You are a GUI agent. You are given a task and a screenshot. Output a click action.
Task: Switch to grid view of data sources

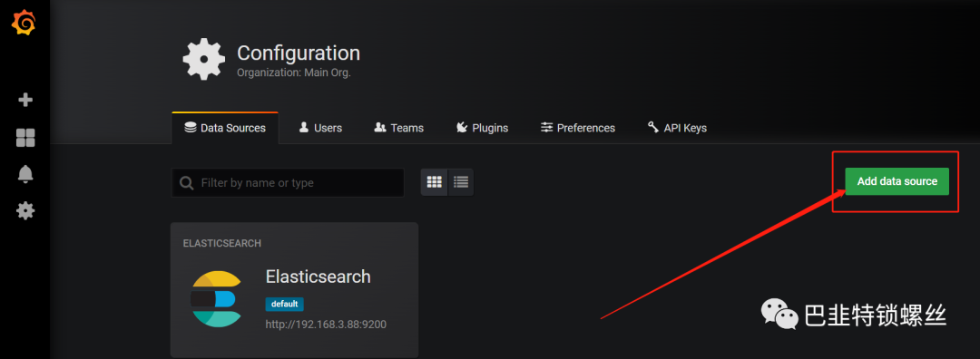pyautogui.click(x=435, y=182)
